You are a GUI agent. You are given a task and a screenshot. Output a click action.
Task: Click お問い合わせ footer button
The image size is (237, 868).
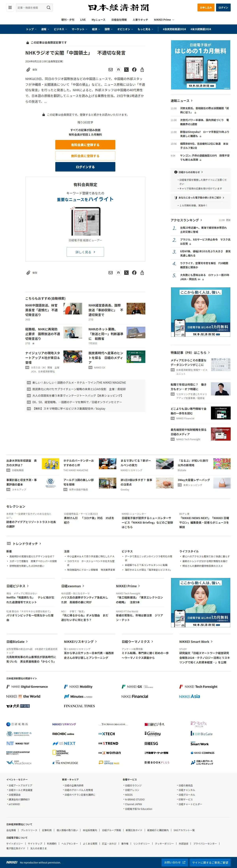[x=175, y=862]
